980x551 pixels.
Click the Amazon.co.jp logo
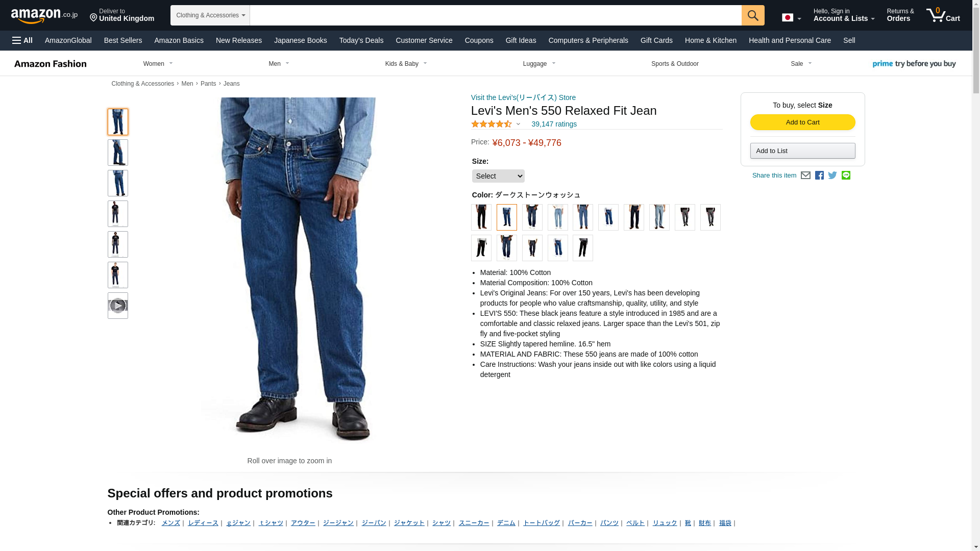44,15
